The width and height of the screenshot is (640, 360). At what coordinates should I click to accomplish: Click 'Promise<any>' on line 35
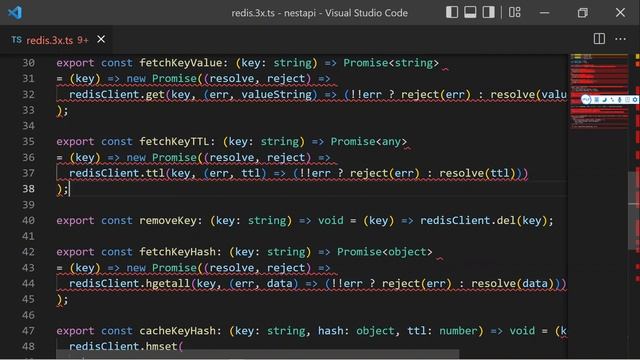click(369, 142)
